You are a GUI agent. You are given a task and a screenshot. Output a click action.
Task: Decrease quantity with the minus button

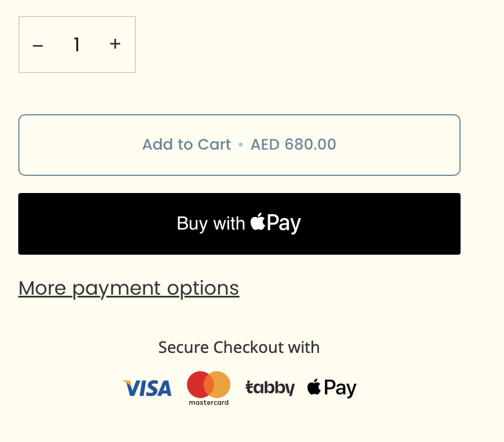click(x=38, y=45)
